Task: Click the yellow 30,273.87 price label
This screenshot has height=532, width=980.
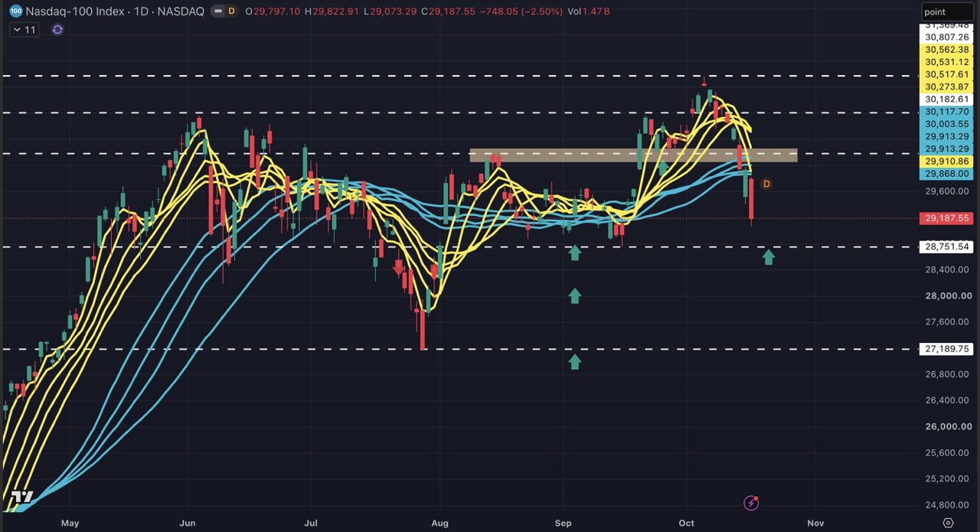Action: click(947, 86)
